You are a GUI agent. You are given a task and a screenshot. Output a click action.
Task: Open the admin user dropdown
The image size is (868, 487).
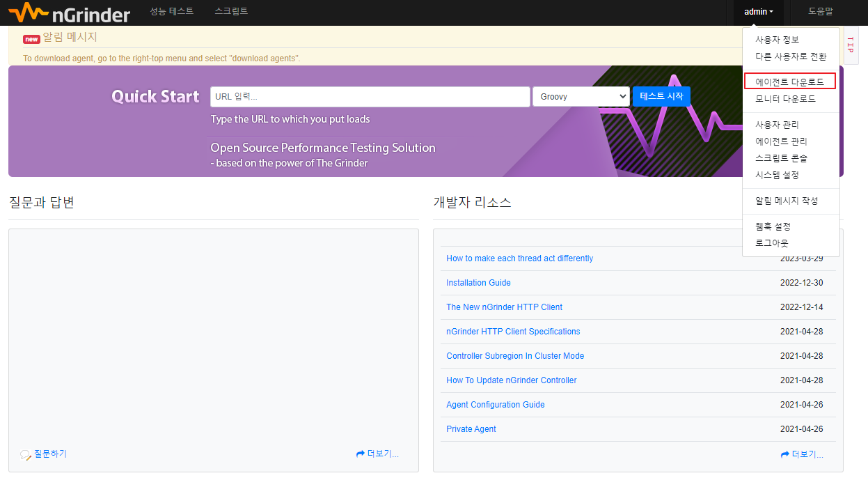759,12
